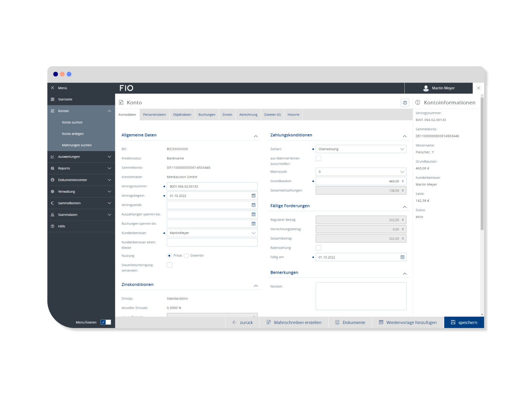Viewport: 532px width, 405px height.
Task: Open the Dokumente button
Action: pyautogui.click(x=350, y=322)
